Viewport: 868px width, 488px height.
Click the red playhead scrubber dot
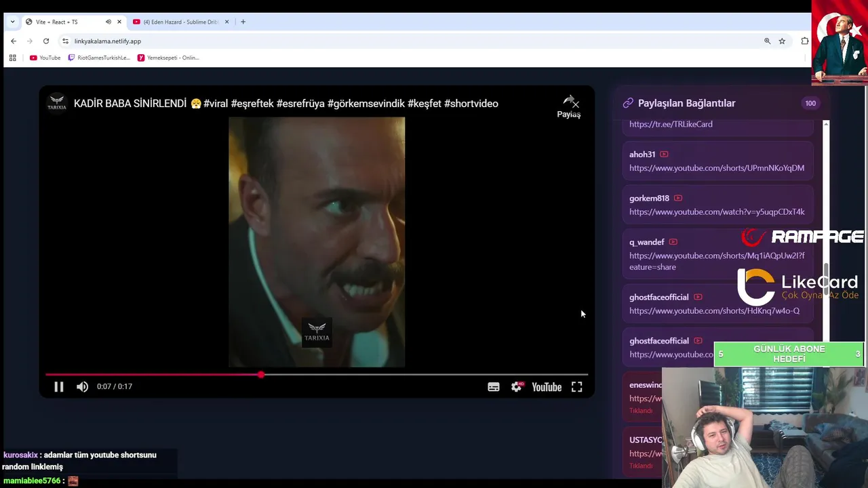coord(261,374)
